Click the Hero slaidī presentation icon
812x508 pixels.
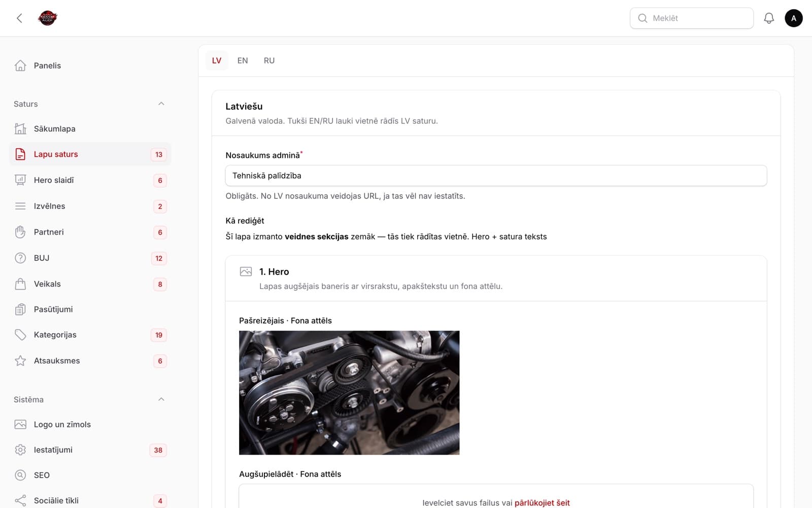(x=20, y=180)
